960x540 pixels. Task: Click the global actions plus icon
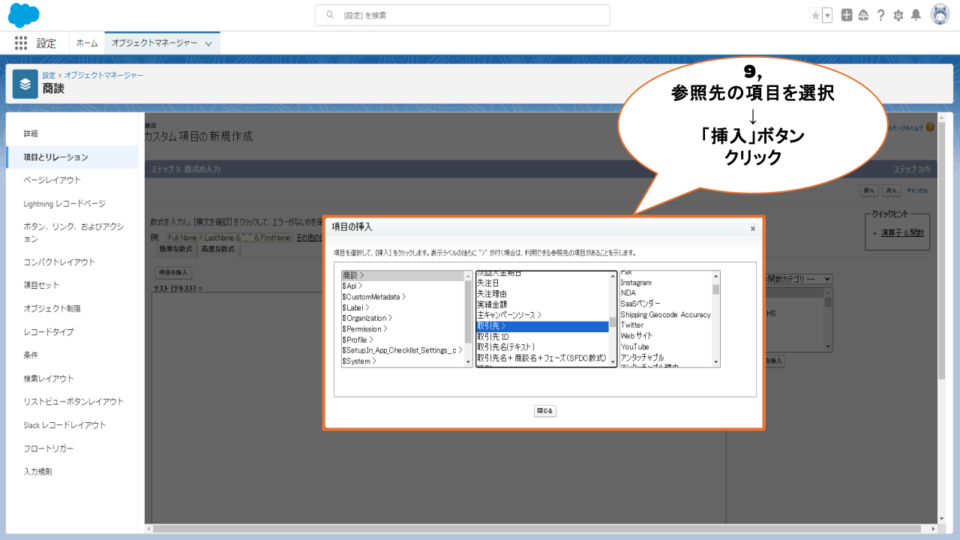click(x=846, y=15)
